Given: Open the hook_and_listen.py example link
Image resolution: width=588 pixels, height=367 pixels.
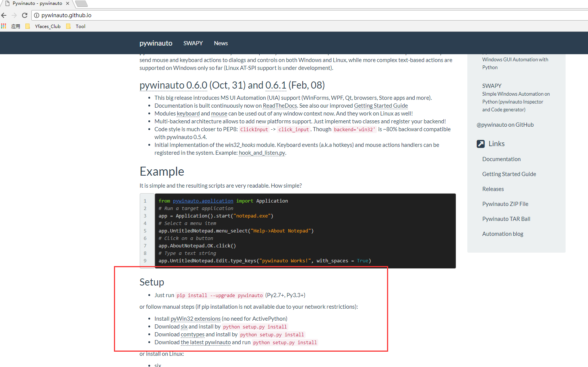Looking at the screenshot, I should click(x=262, y=153).
